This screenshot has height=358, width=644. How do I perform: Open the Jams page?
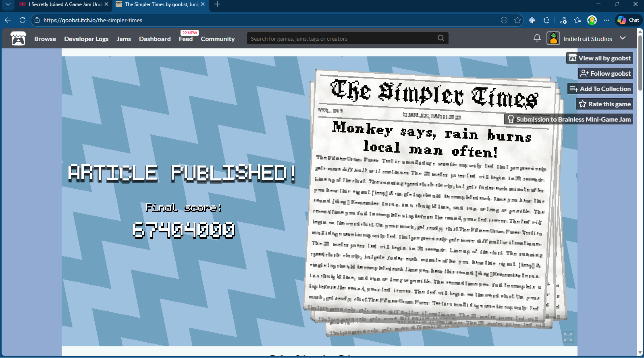(x=124, y=39)
